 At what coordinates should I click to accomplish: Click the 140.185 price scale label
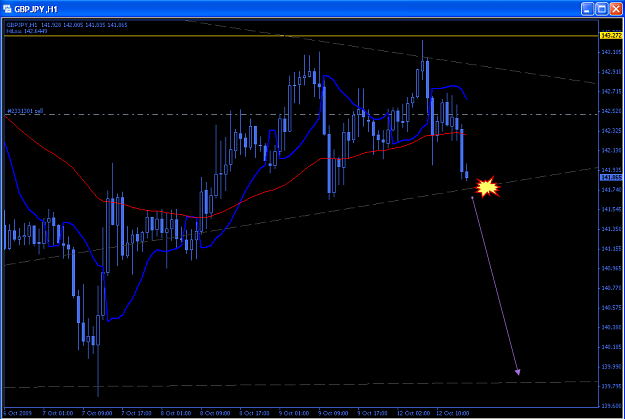pyautogui.click(x=611, y=347)
